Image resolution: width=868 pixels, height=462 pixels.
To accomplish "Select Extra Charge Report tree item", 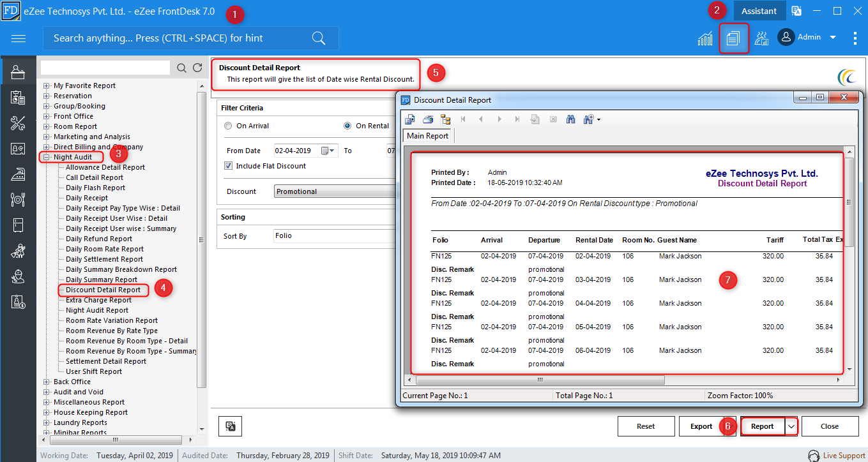I will pos(99,300).
